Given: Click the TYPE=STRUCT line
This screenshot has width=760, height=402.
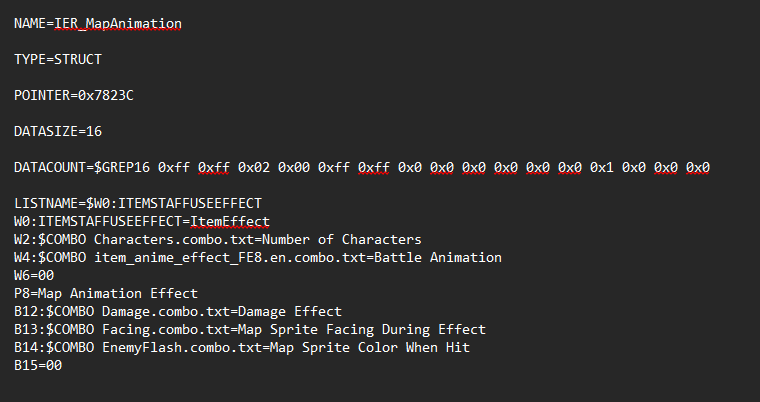Looking at the screenshot, I should 58,59.
